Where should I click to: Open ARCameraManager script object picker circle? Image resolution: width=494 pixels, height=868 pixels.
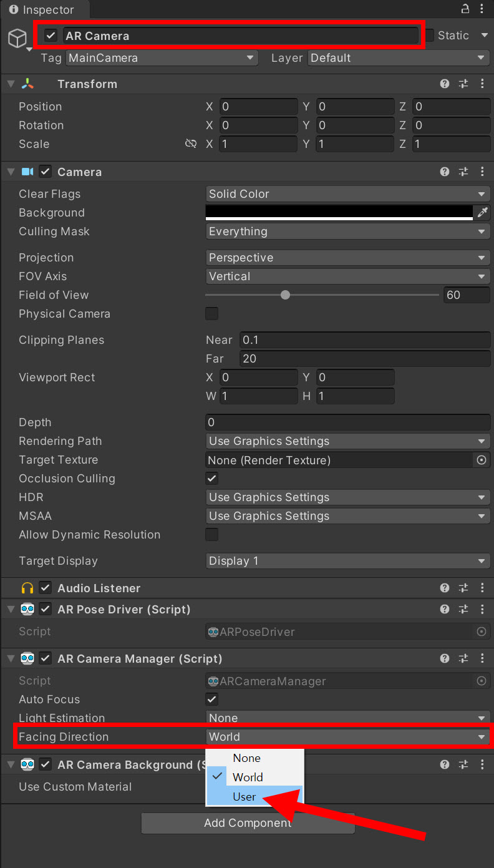[x=482, y=681]
